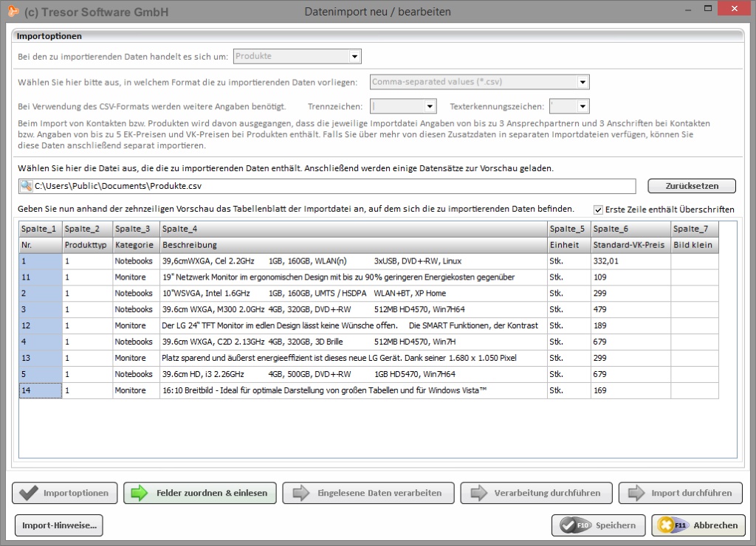Click Eingelesene Daten verarbeiten step button
This screenshot has width=756, height=546.
[367, 493]
